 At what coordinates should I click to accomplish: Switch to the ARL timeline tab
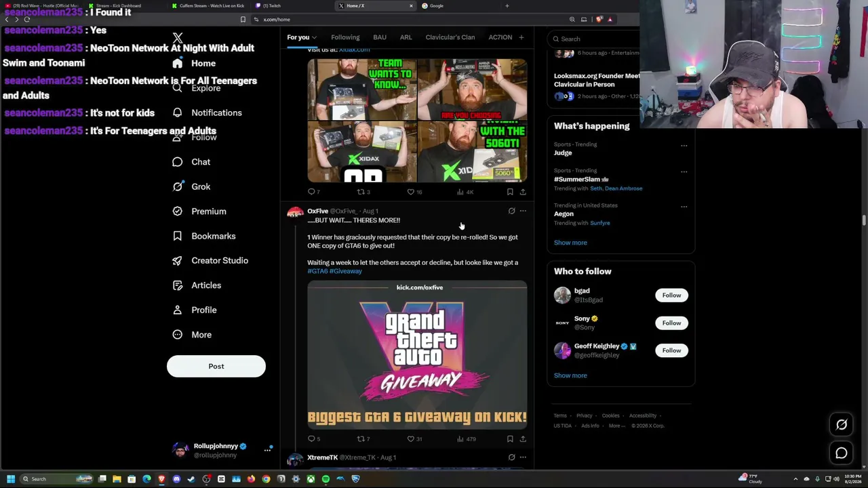click(x=406, y=37)
